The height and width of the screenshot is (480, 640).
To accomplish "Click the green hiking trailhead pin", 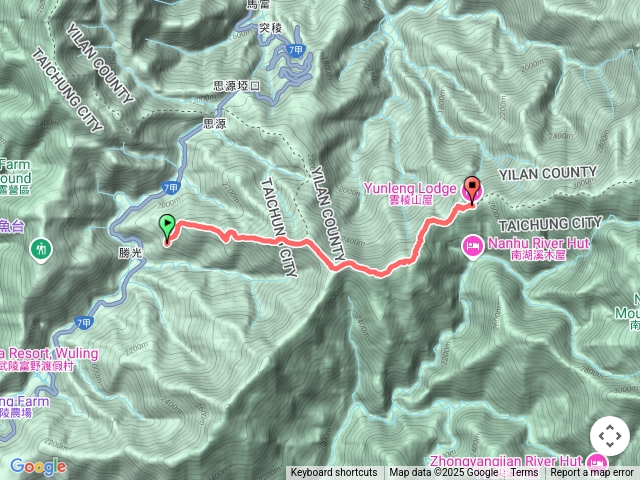I will click(41, 250).
